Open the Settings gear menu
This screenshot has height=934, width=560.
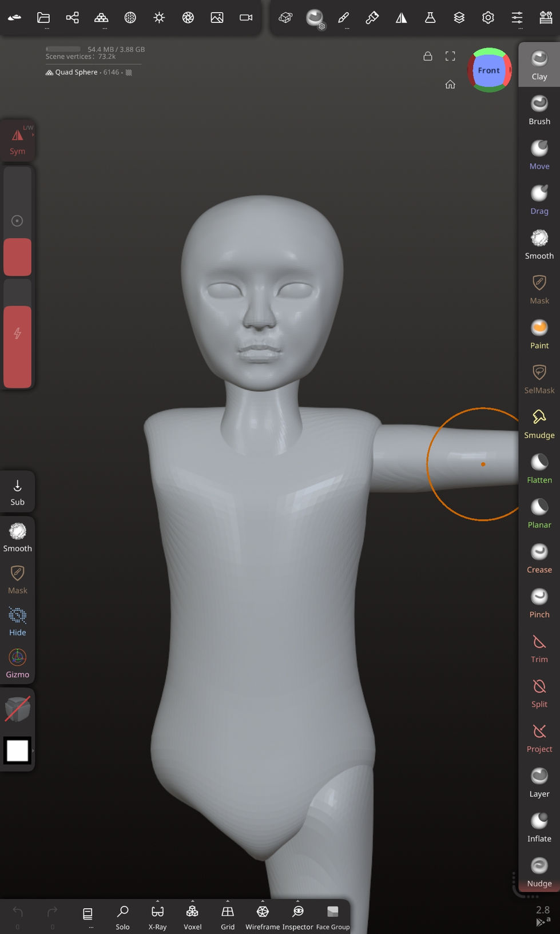coord(488,18)
